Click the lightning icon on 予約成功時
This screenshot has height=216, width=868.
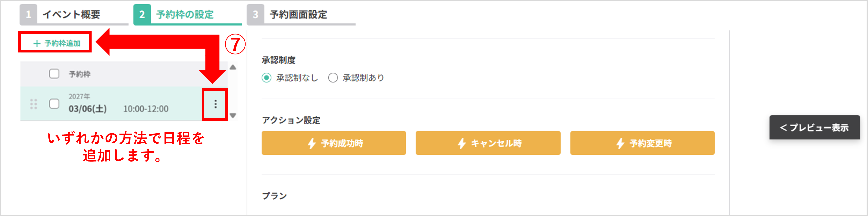point(312,143)
